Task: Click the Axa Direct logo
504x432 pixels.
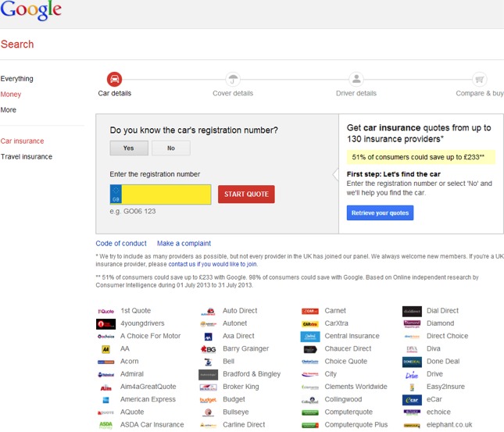Action: tap(208, 337)
